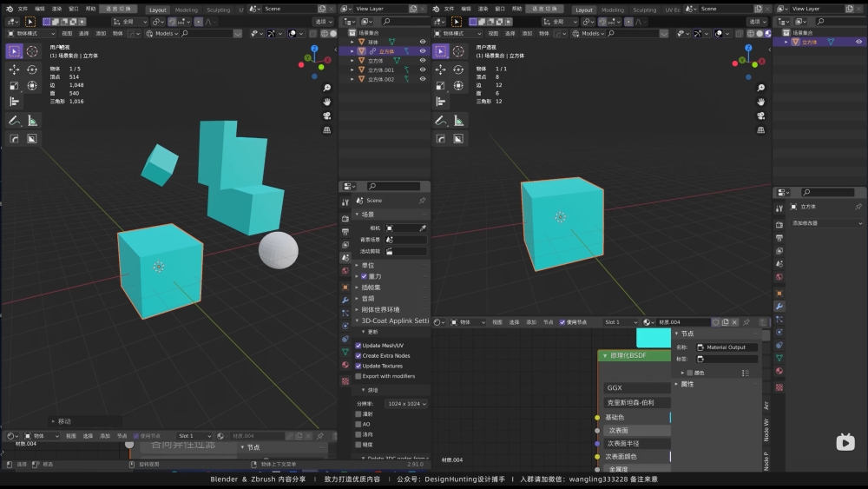This screenshot has height=489, width=868.
Task: Open the 1024 x 1024 resolution dropdown
Action: (x=407, y=404)
